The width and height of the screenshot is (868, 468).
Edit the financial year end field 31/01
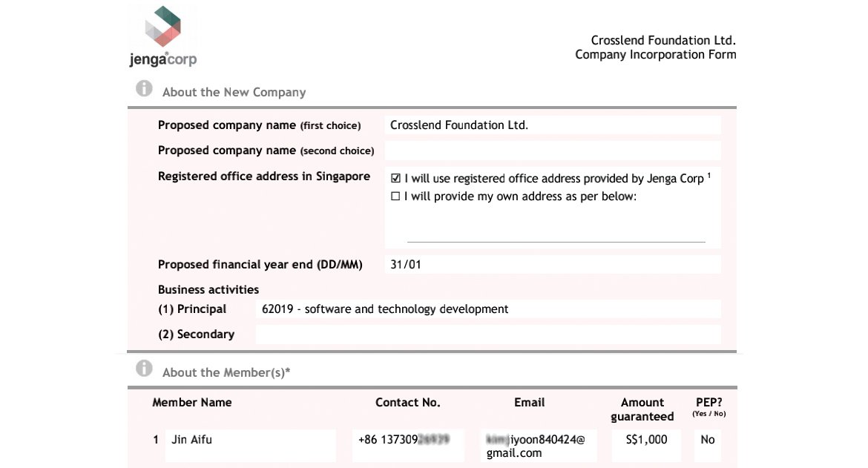553,265
